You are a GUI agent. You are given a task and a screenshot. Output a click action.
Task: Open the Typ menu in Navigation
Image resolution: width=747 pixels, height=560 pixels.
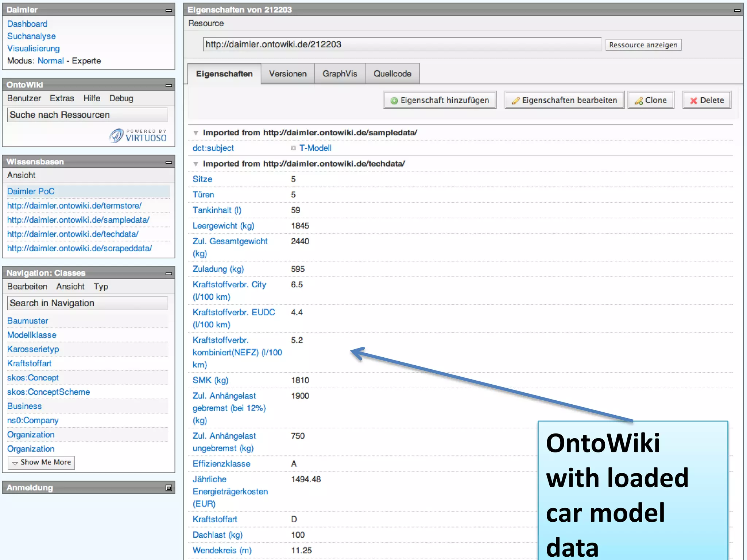101,287
